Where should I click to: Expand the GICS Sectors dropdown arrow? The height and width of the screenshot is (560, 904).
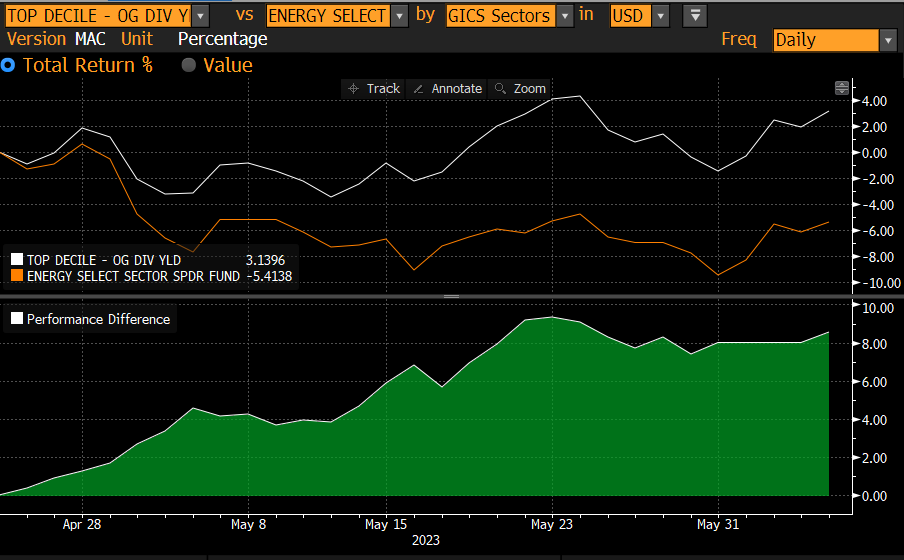click(565, 16)
